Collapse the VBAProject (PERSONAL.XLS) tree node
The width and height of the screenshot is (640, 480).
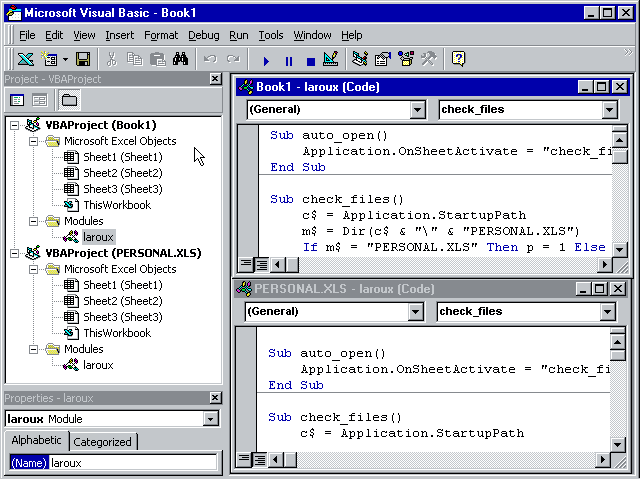pos(14,253)
